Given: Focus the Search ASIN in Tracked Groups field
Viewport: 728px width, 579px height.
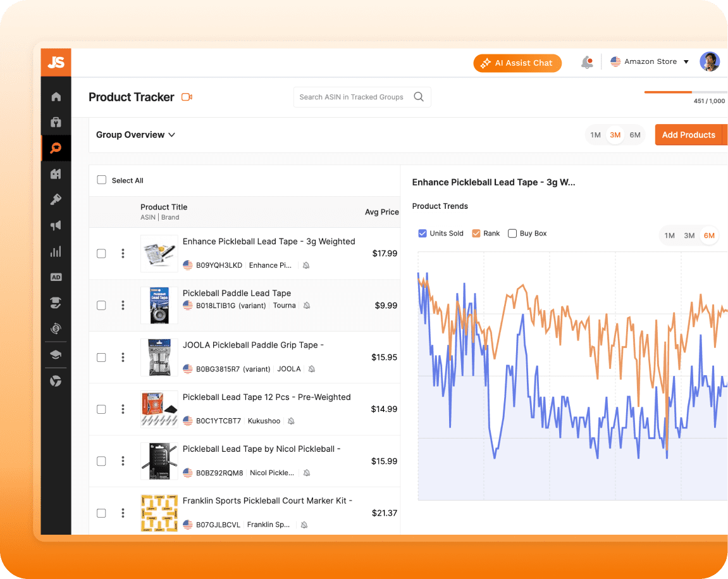Looking at the screenshot, I should point(362,97).
